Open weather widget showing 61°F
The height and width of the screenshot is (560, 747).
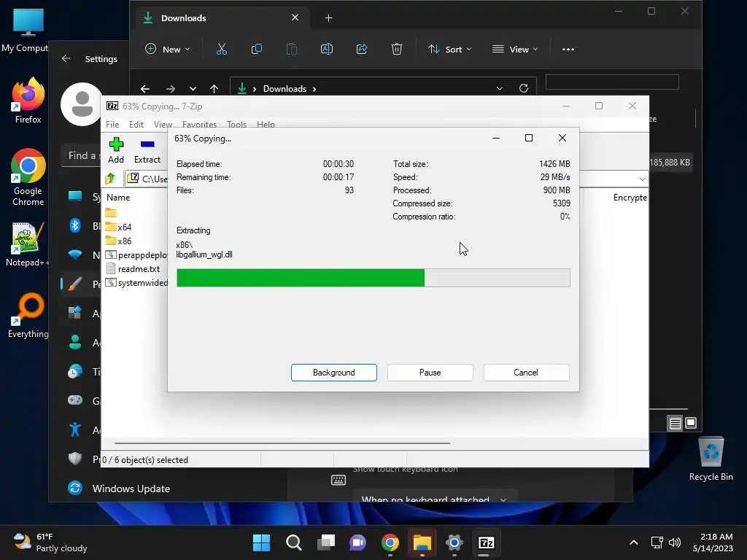coord(50,542)
